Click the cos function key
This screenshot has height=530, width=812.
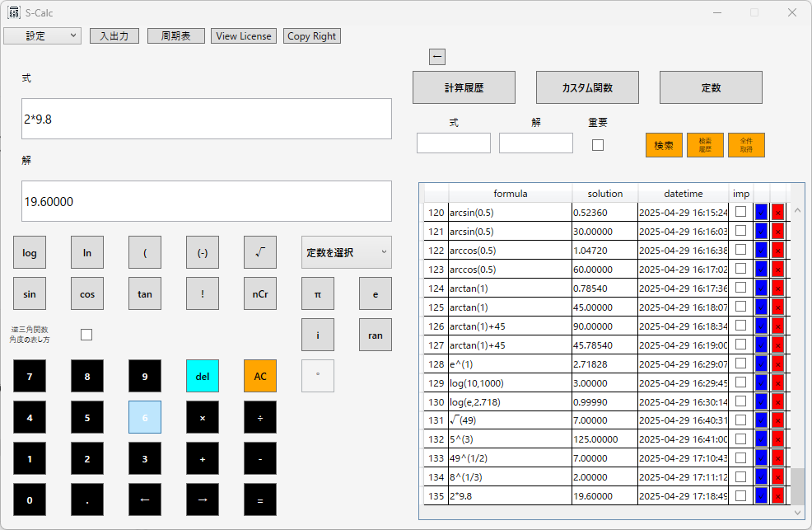[x=87, y=293]
